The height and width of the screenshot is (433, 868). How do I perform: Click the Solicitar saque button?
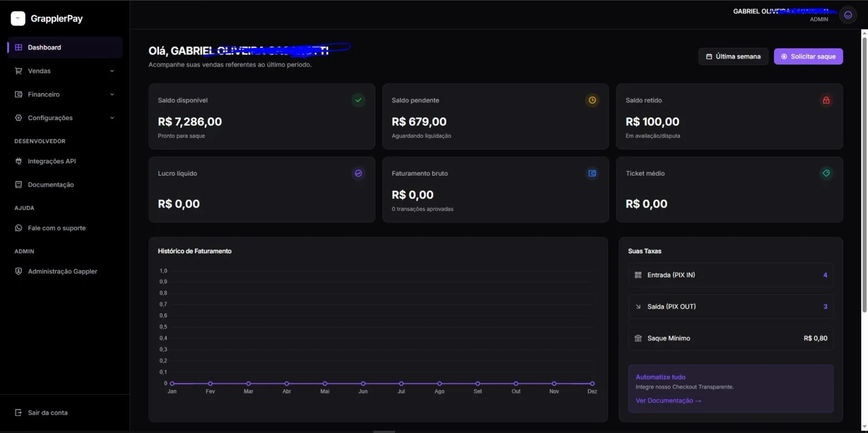click(808, 57)
